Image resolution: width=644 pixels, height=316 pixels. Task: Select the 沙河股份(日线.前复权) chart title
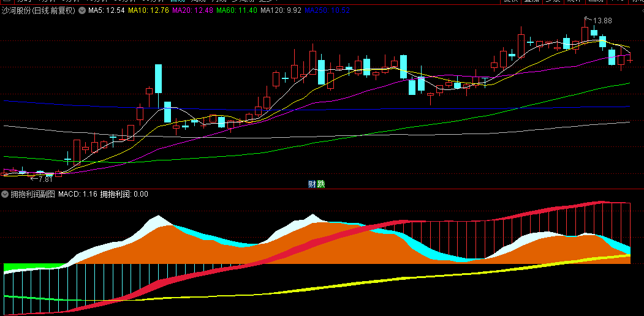[39, 10]
